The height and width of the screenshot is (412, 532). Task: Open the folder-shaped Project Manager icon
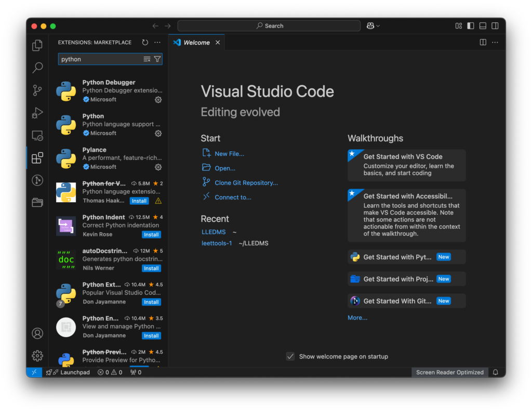point(37,203)
